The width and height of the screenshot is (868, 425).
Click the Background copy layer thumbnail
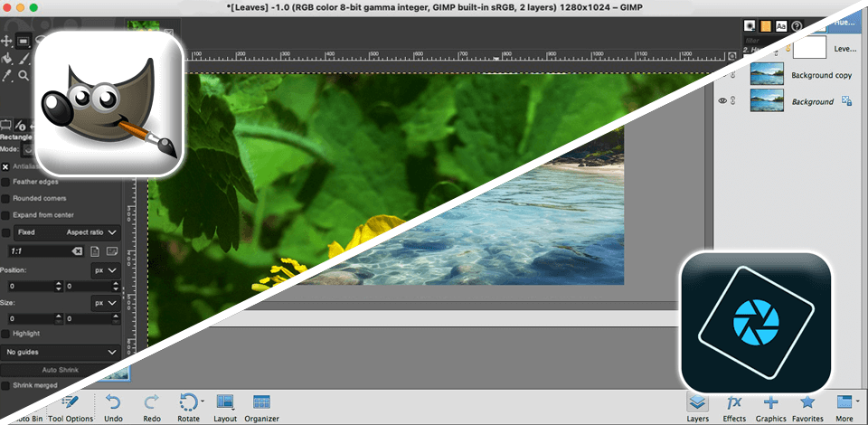pos(767,73)
